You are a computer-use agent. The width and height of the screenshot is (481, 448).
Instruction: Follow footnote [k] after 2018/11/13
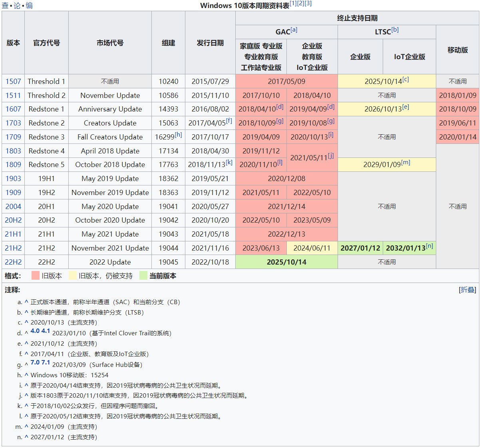[229, 162]
